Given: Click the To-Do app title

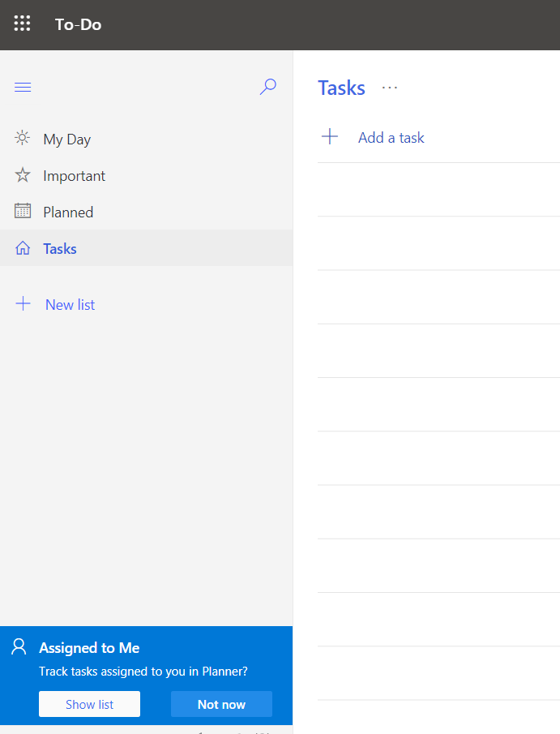Looking at the screenshot, I should [78, 24].
